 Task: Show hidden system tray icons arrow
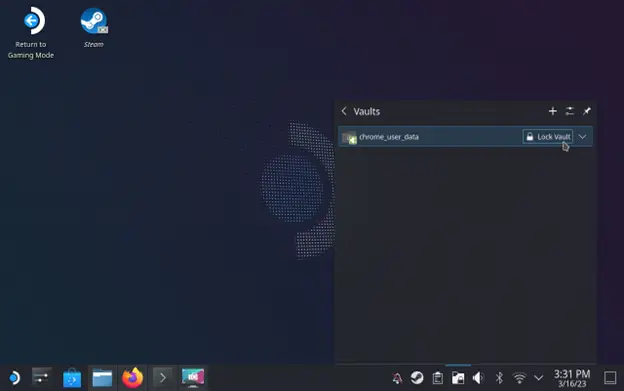pos(538,377)
